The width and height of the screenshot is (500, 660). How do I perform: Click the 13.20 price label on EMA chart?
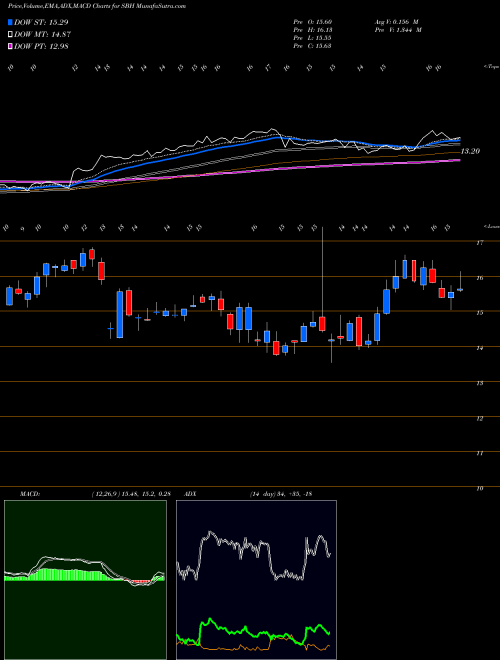470,151
